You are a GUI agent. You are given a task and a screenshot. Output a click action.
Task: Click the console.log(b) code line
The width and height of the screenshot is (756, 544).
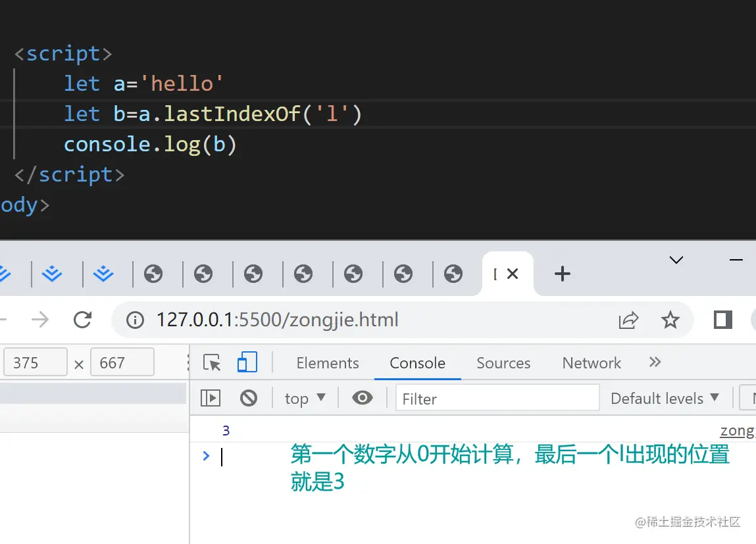coord(150,145)
